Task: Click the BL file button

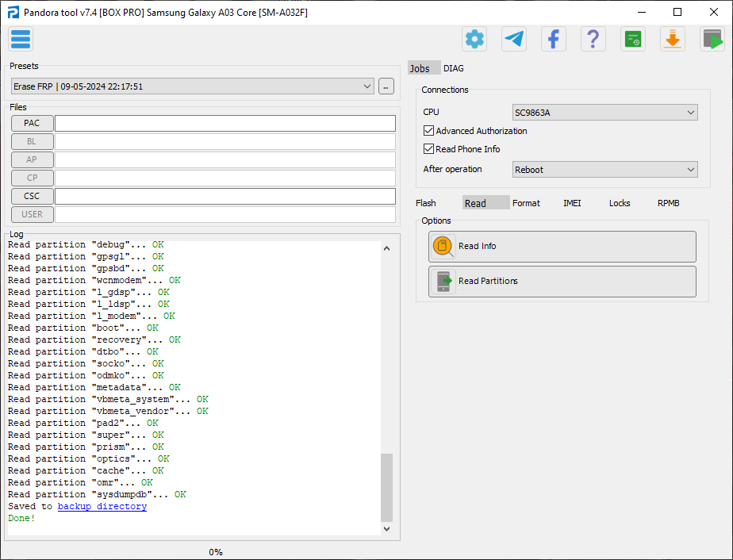Action: 32,142
